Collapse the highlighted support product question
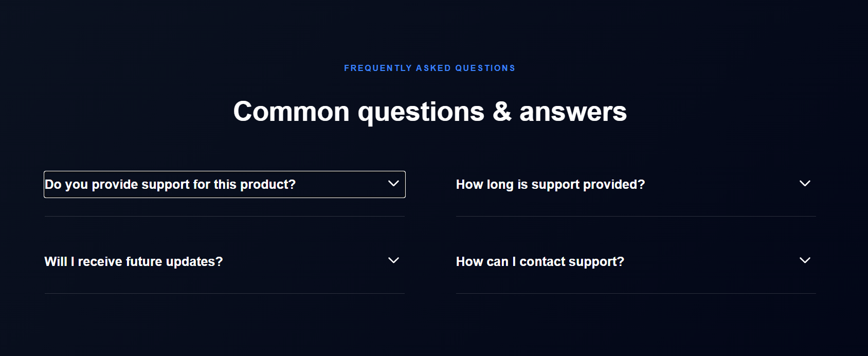 pyautogui.click(x=224, y=184)
